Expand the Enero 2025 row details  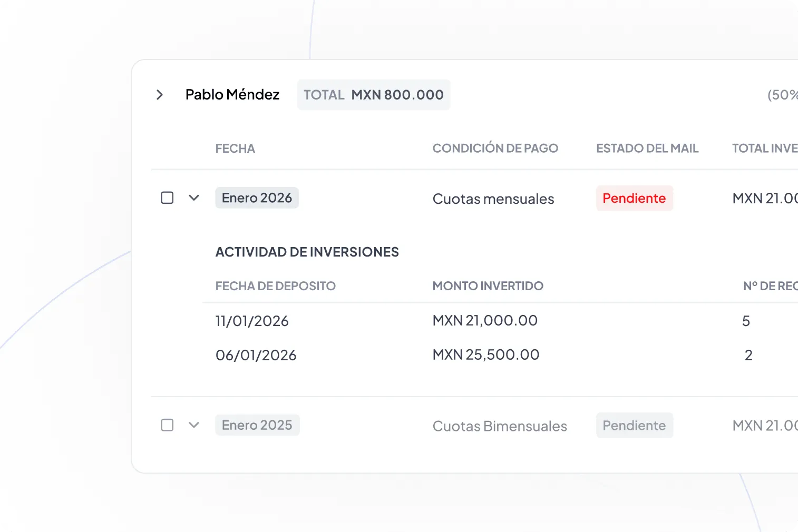pos(194,425)
